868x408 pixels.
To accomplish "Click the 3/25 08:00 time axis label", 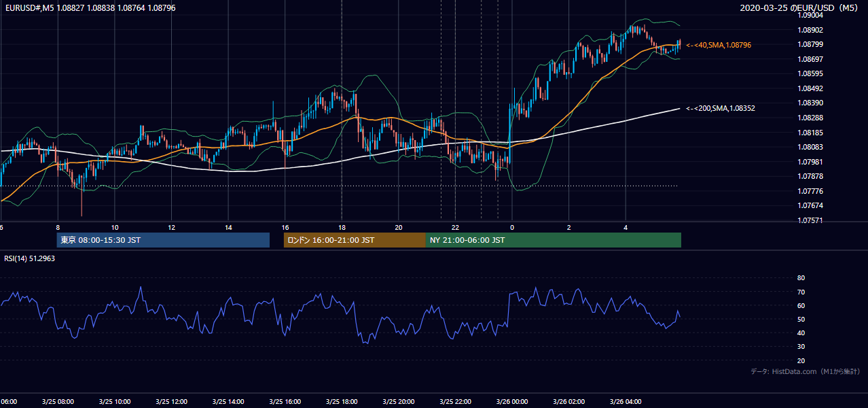I will (x=58, y=401).
